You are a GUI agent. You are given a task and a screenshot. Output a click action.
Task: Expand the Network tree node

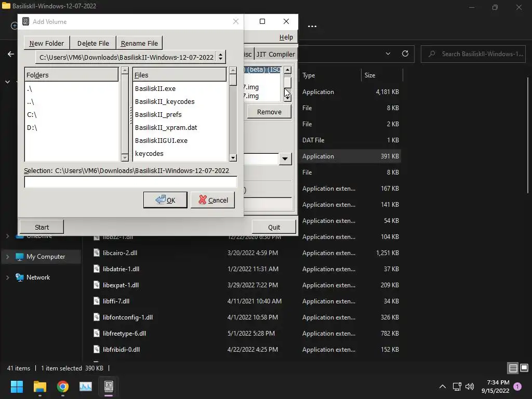point(7,277)
